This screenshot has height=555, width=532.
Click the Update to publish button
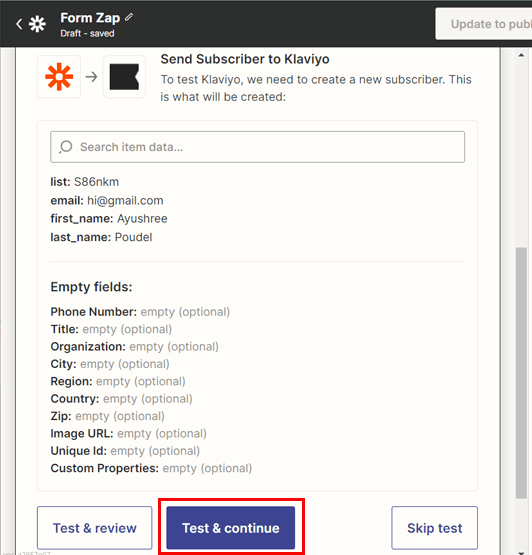click(x=484, y=24)
